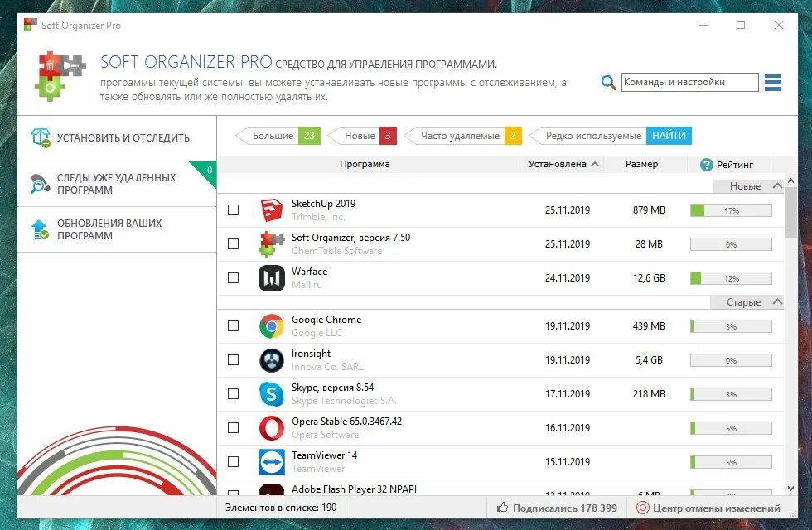Click Подписались 178 399 button

click(557, 508)
